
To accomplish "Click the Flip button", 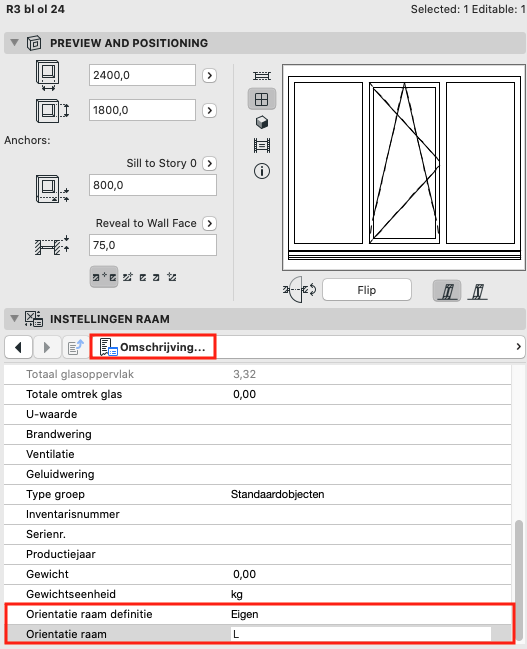I will point(367,290).
